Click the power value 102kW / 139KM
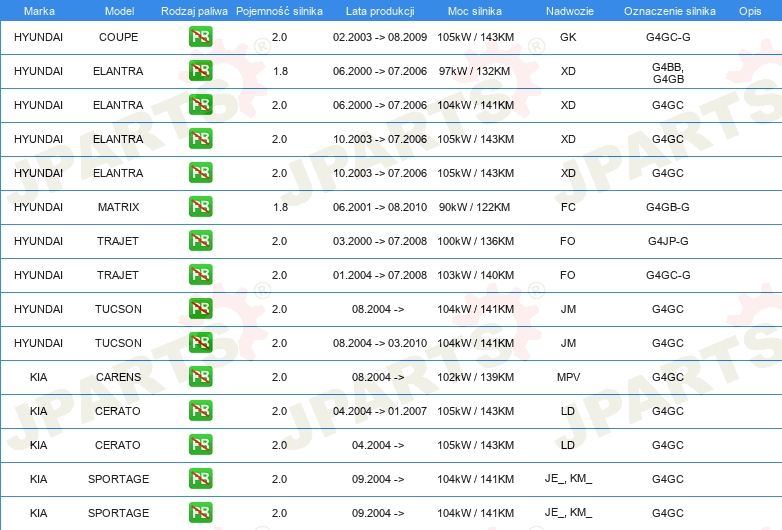The image size is (782, 530). 476,377
